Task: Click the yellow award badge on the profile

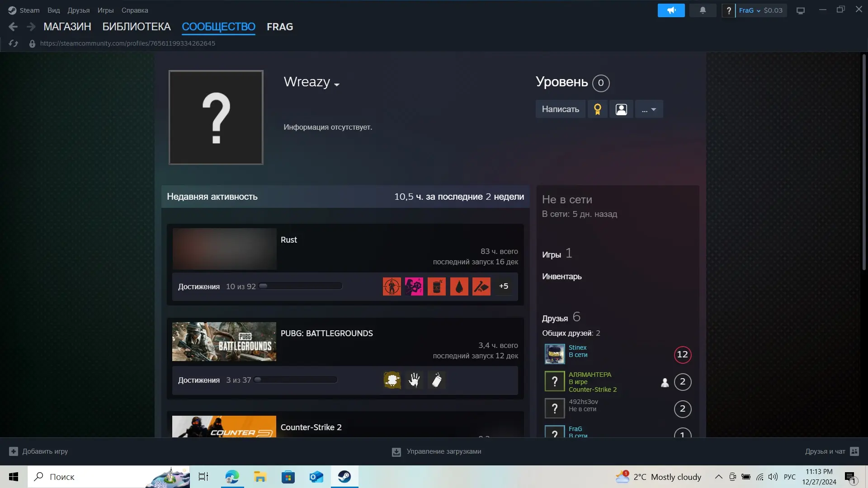Action: click(598, 109)
